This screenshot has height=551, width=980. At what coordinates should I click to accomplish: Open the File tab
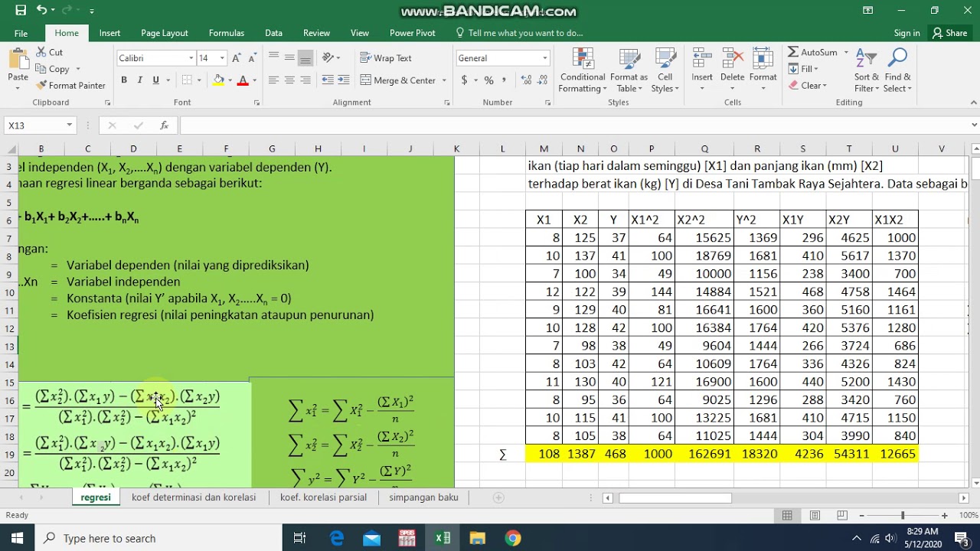point(21,33)
